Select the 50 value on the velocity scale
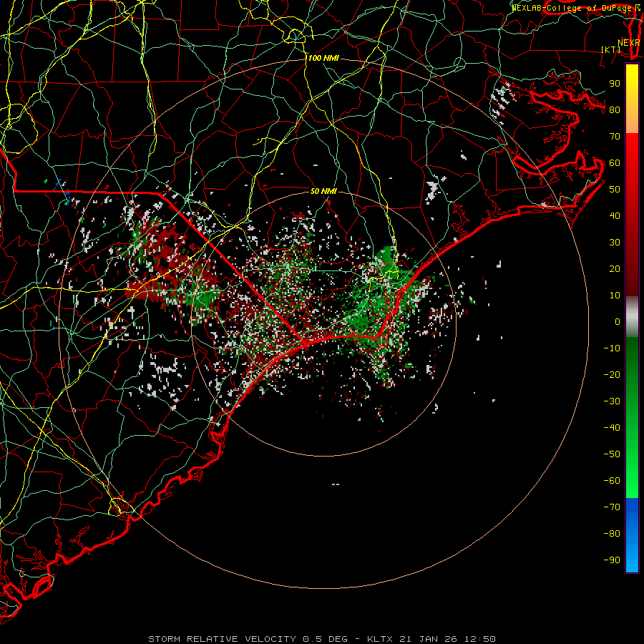The height and width of the screenshot is (644, 644). [x=615, y=190]
